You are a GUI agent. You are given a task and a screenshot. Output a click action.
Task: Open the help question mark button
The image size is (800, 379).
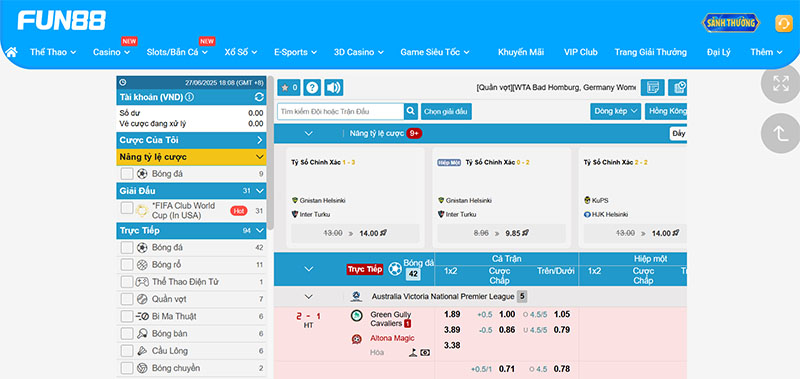pos(312,88)
